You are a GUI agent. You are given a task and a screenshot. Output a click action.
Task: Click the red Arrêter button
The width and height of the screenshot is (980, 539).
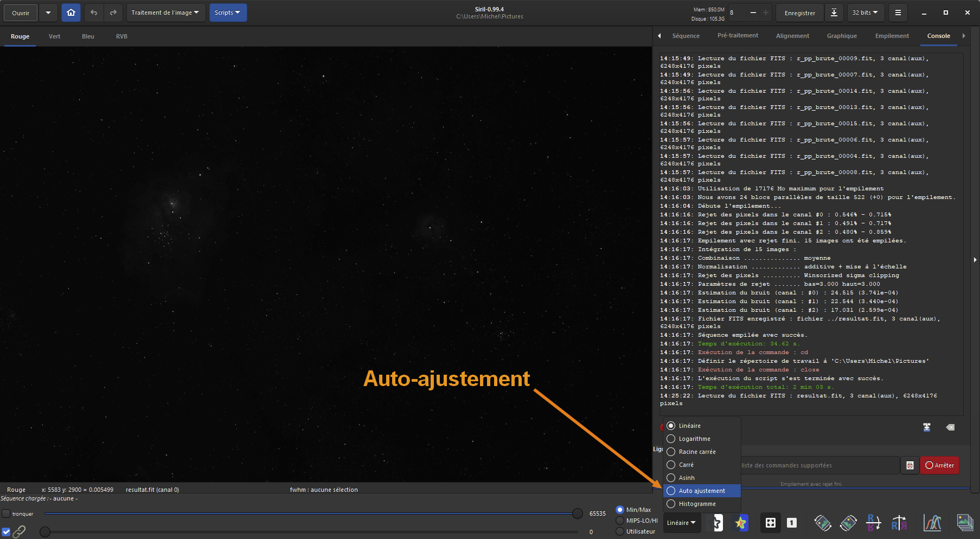(x=939, y=465)
